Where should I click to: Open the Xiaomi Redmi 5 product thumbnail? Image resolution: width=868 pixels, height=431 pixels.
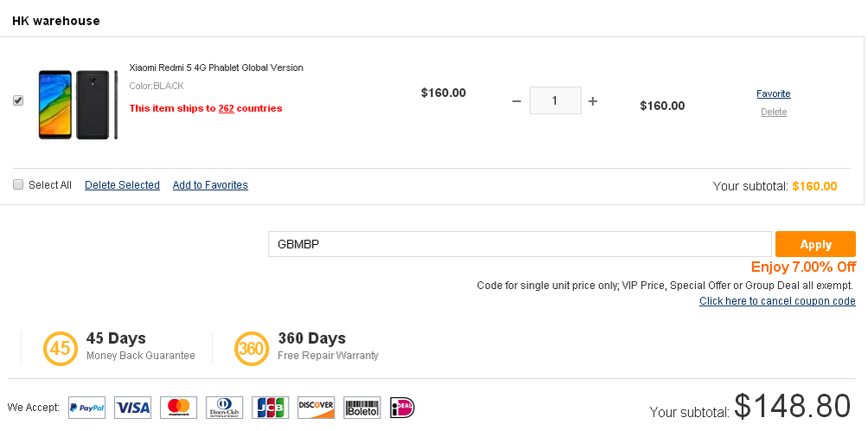click(x=78, y=104)
